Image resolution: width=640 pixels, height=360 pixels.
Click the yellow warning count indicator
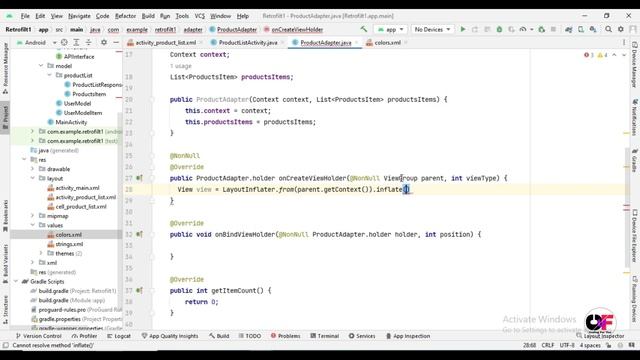pos(602,55)
